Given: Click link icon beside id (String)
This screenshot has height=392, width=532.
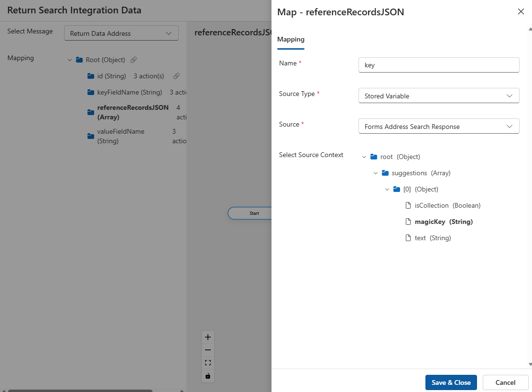Looking at the screenshot, I should click(176, 76).
